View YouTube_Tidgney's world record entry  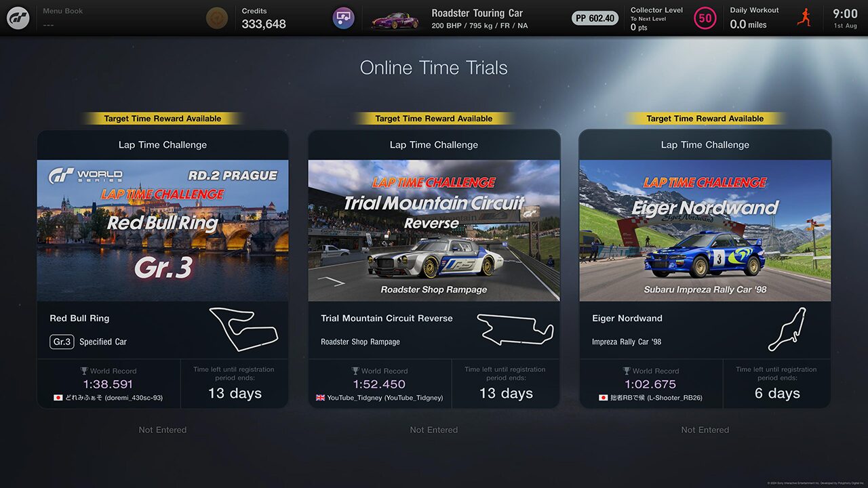(380, 398)
